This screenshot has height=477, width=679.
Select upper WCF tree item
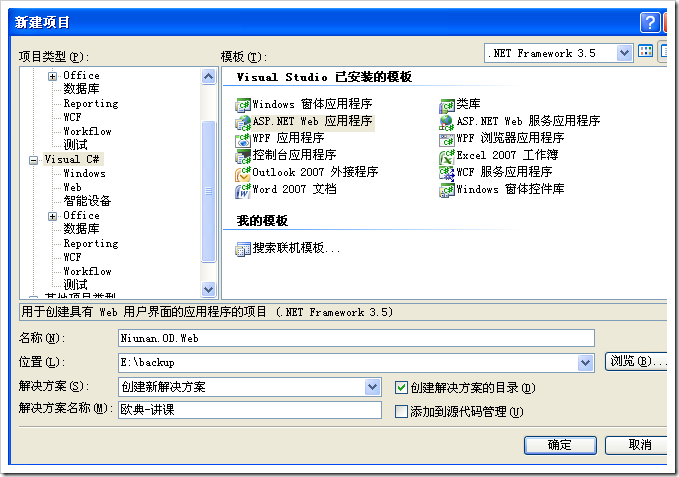72,117
